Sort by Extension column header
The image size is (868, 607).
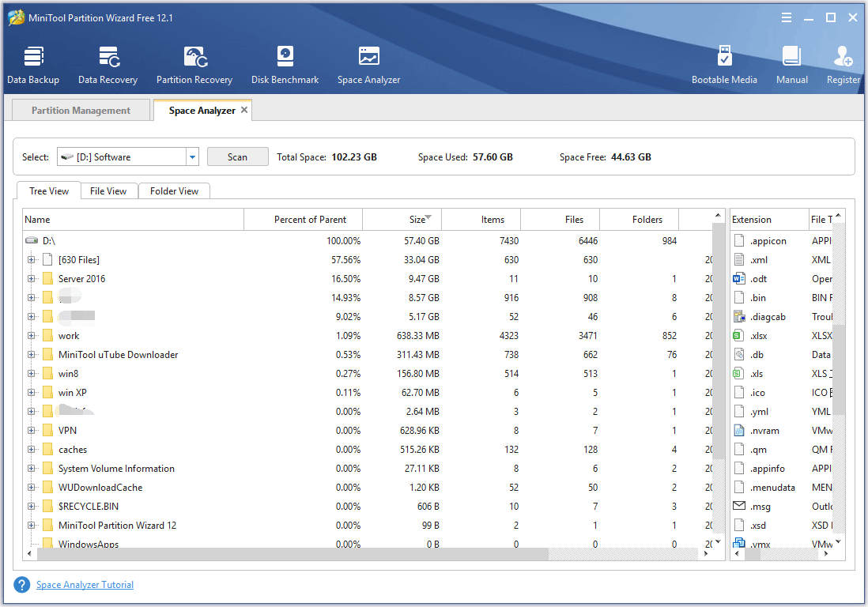tap(769, 219)
